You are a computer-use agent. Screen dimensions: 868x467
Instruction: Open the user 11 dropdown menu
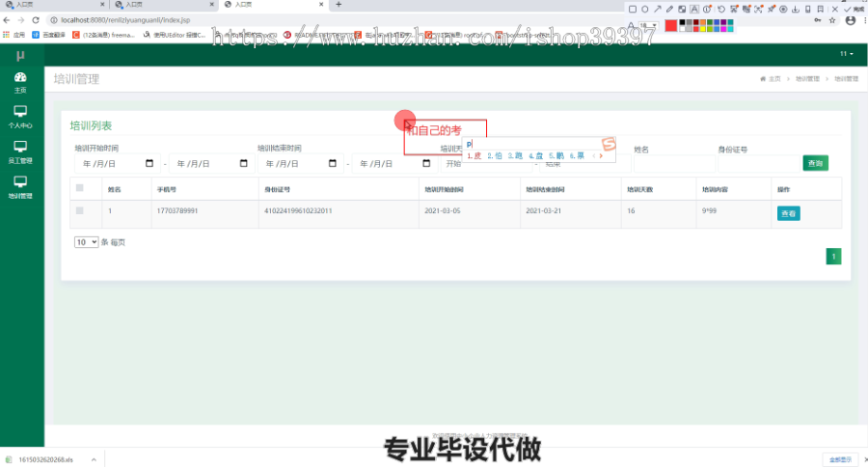[x=847, y=54]
